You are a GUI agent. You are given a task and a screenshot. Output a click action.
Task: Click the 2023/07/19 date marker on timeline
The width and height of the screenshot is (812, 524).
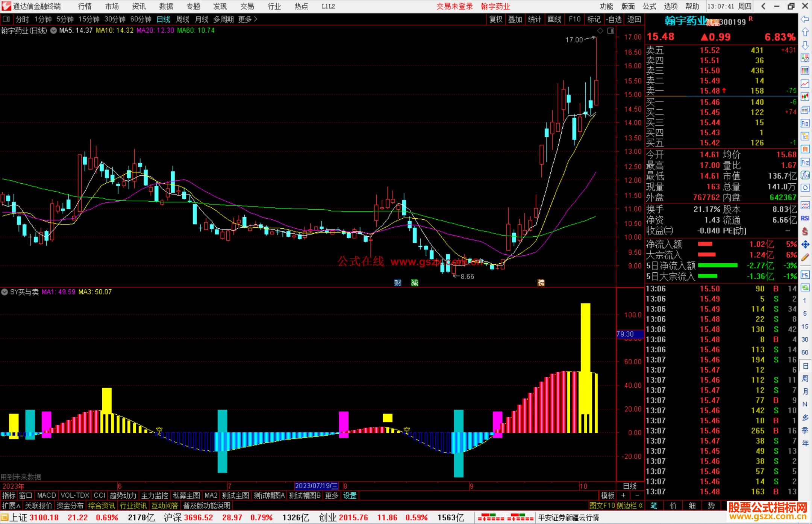point(316,486)
